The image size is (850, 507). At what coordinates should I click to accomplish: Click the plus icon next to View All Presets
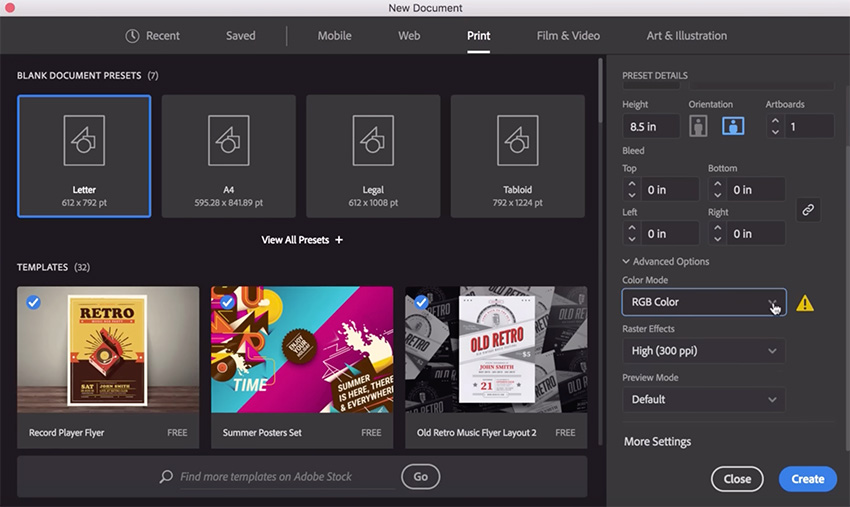(339, 240)
